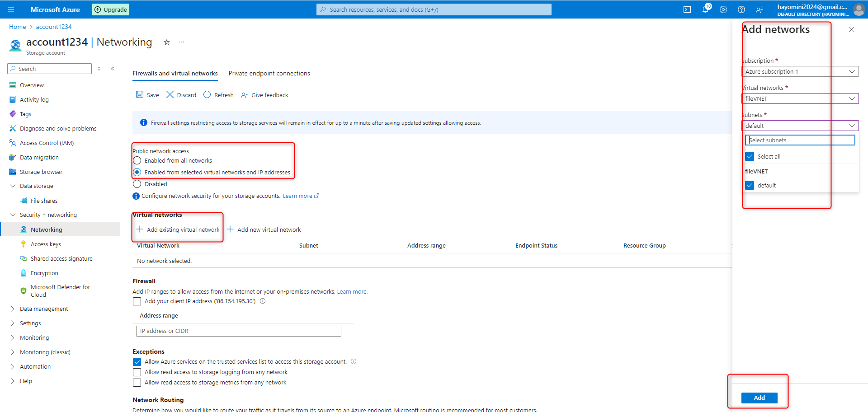Switch to Firewalls and virtual networks tab
Viewport: 868px width, 412px height.
[x=175, y=73]
